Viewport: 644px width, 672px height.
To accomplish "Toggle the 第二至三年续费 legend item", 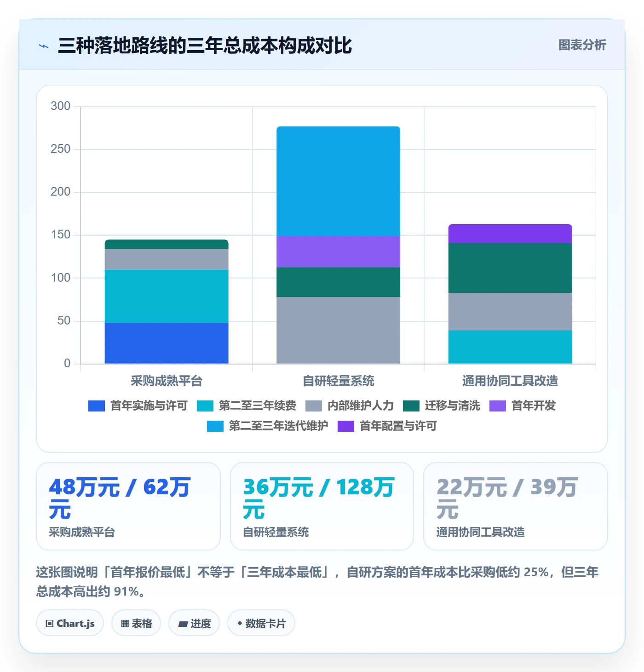I will [x=247, y=406].
